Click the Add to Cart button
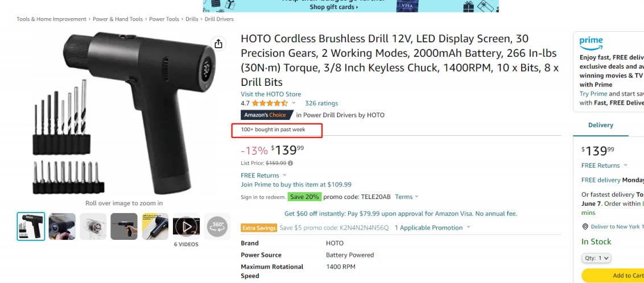Image resolution: width=644 pixels, height=283 pixels. 613,276
